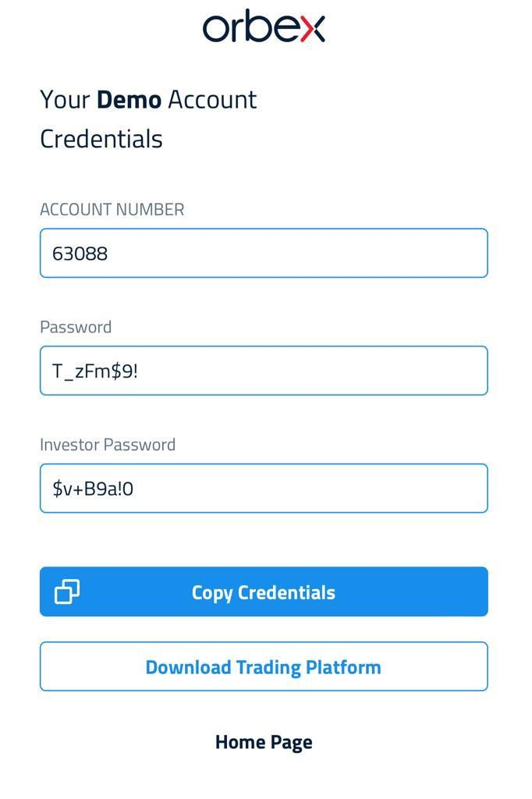Image resolution: width=532 pixels, height=799 pixels.
Task: Click the Investor Password label
Action: coord(108,444)
